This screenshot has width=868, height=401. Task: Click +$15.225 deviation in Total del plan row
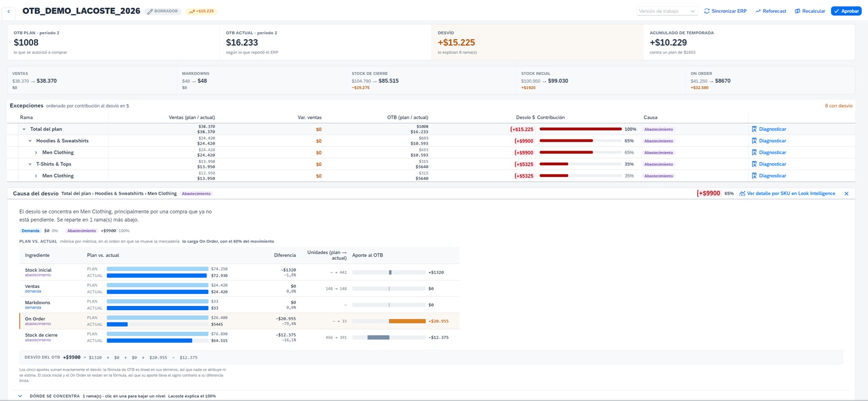pos(522,129)
